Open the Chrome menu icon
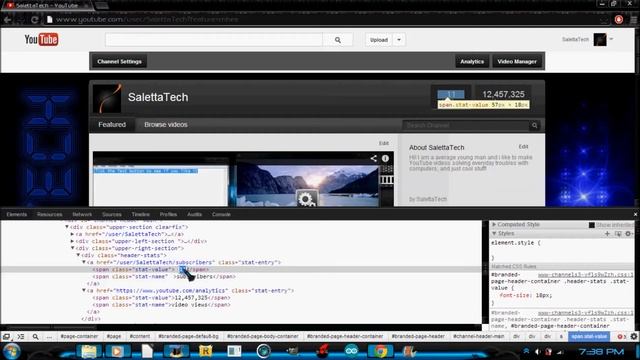This screenshot has height=360, width=640. click(633, 19)
